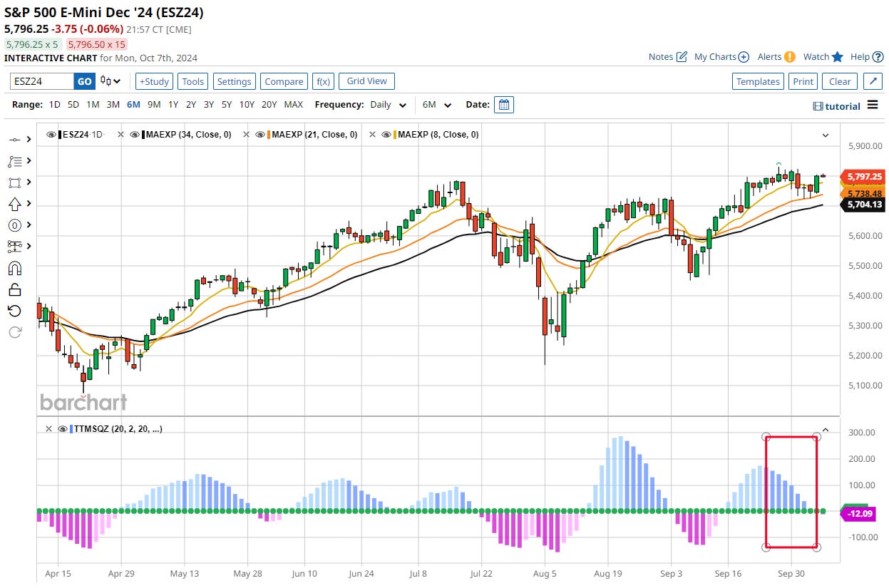Open the Frequency Daily dropdown
This screenshot has width=889, height=588.
click(x=389, y=105)
